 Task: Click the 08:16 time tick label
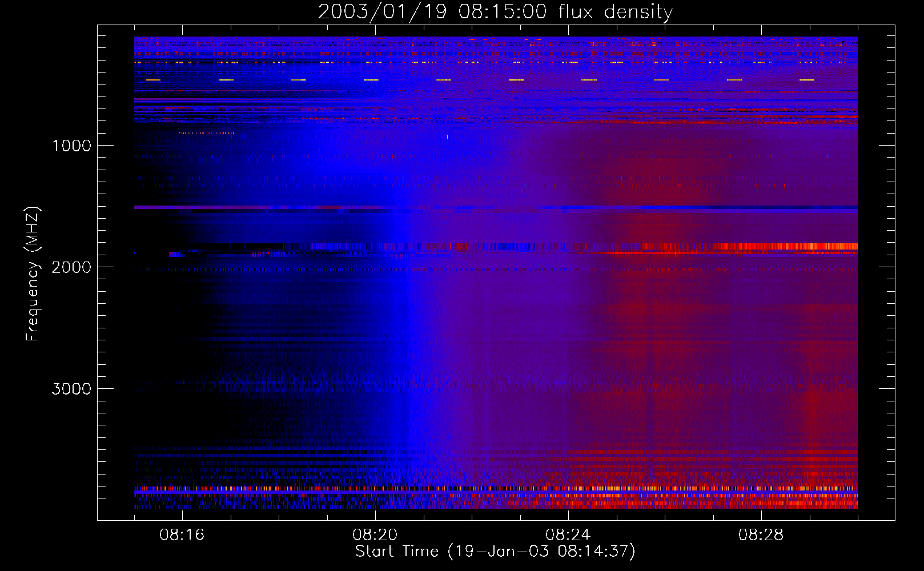pyautogui.click(x=182, y=535)
